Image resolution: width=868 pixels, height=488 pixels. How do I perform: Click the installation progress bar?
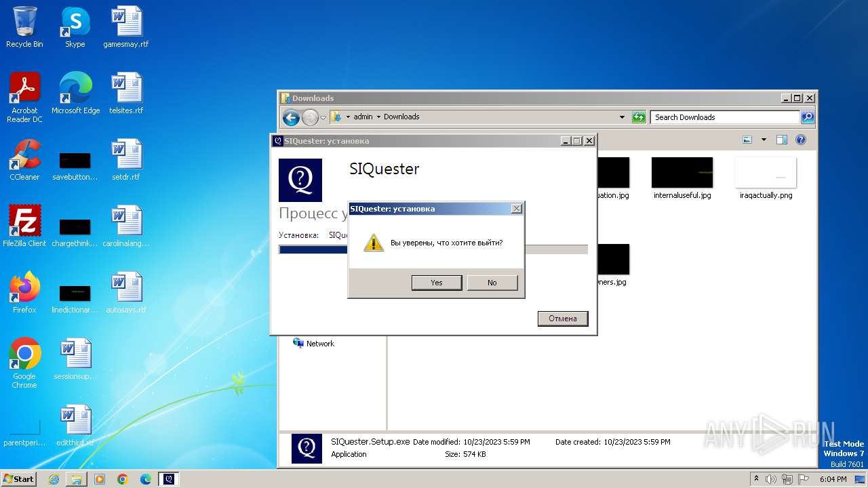click(x=433, y=249)
